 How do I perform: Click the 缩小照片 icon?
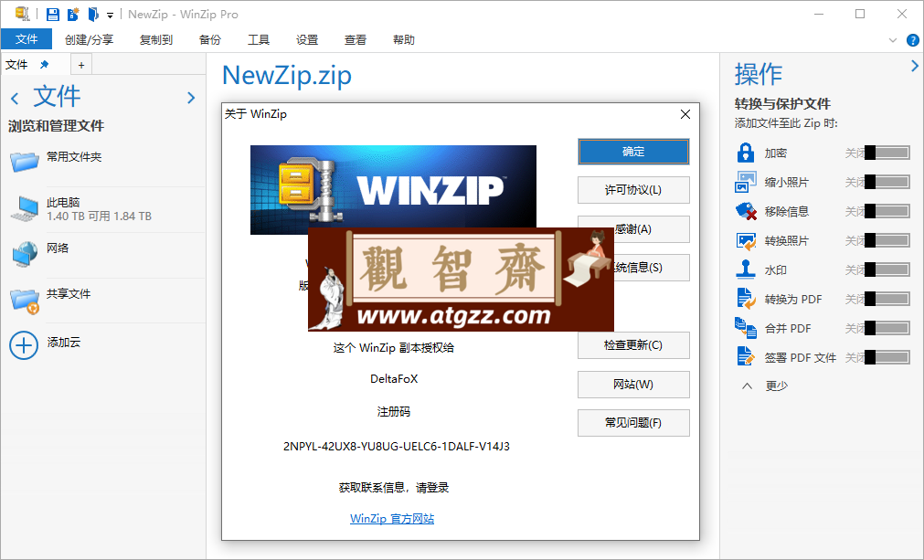tap(746, 182)
